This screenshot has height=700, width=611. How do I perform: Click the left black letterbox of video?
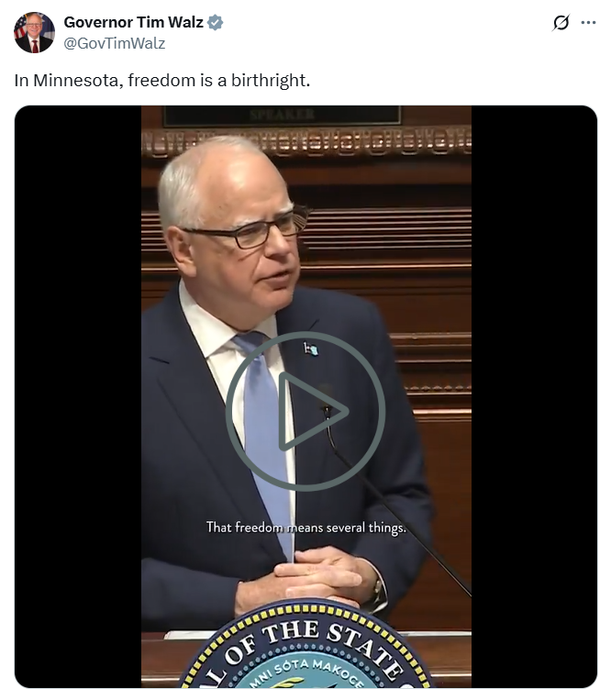click(x=78, y=396)
